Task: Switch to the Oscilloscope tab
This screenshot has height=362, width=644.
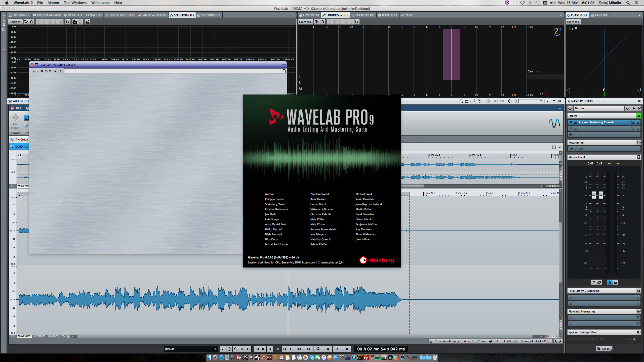Action: [363, 15]
